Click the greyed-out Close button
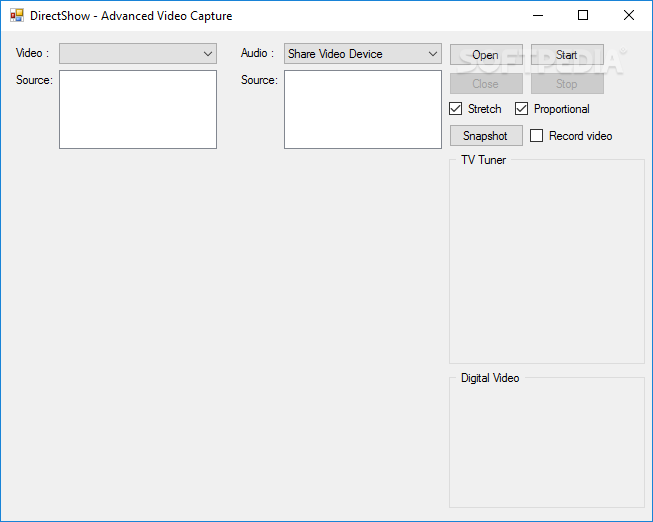This screenshot has width=653, height=522. point(486,84)
